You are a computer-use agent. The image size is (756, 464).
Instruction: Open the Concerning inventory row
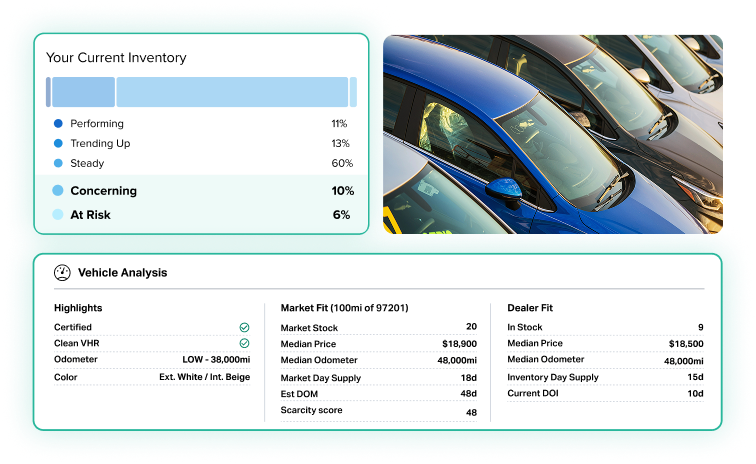point(202,191)
